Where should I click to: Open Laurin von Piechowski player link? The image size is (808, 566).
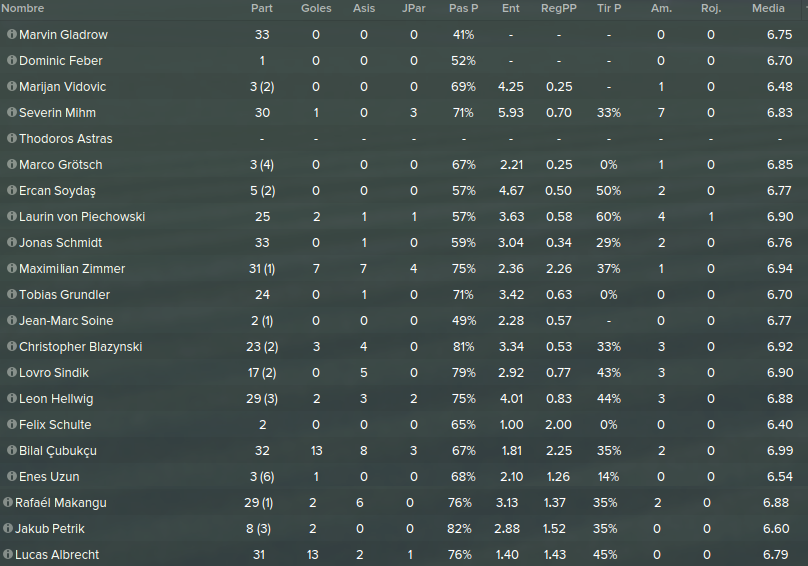tap(82, 217)
